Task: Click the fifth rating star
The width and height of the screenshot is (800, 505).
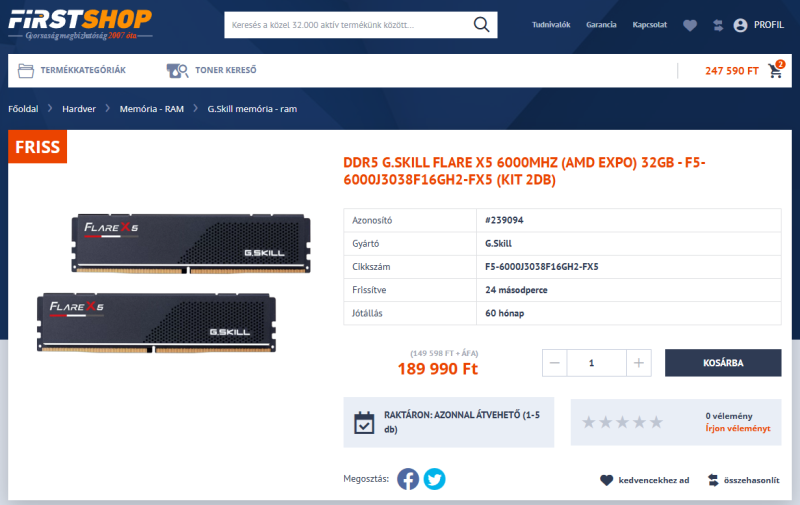Action: click(x=656, y=422)
